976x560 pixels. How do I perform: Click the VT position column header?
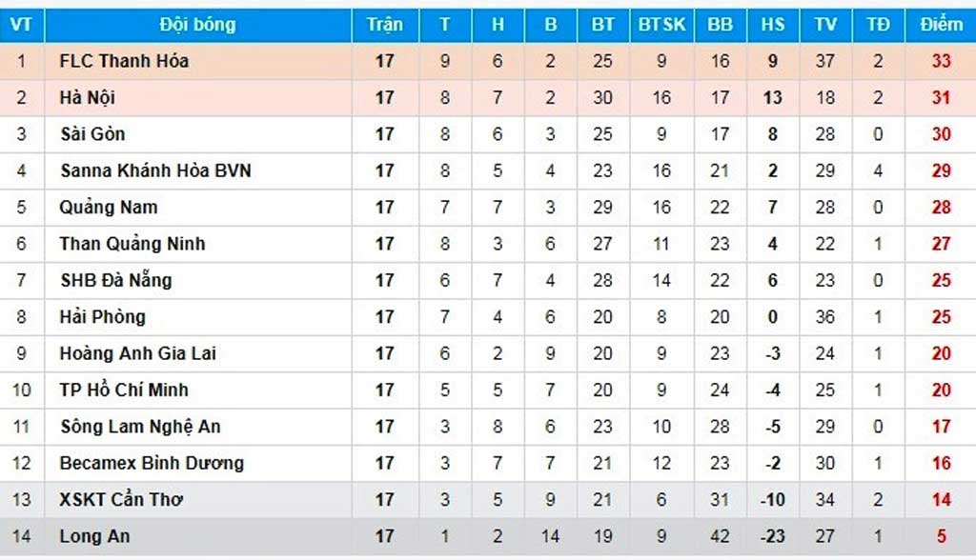[x=21, y=25]
